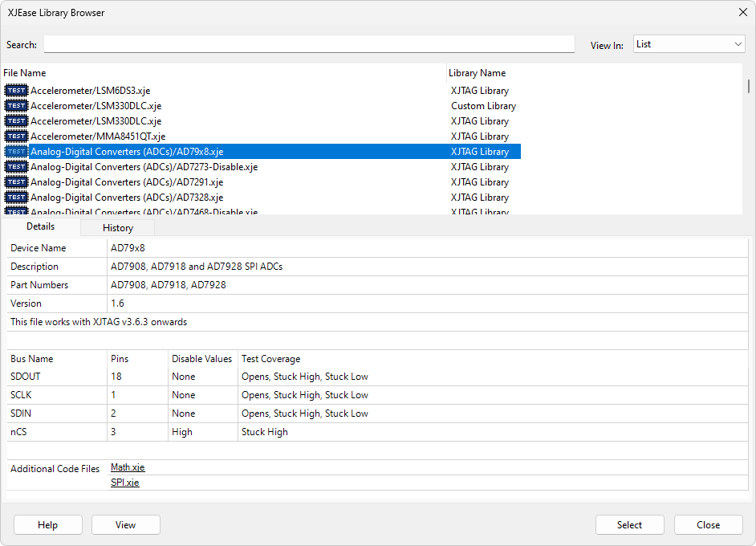Switch to the History tab
This screenshot has height=546, width=756.
(118, 228)
